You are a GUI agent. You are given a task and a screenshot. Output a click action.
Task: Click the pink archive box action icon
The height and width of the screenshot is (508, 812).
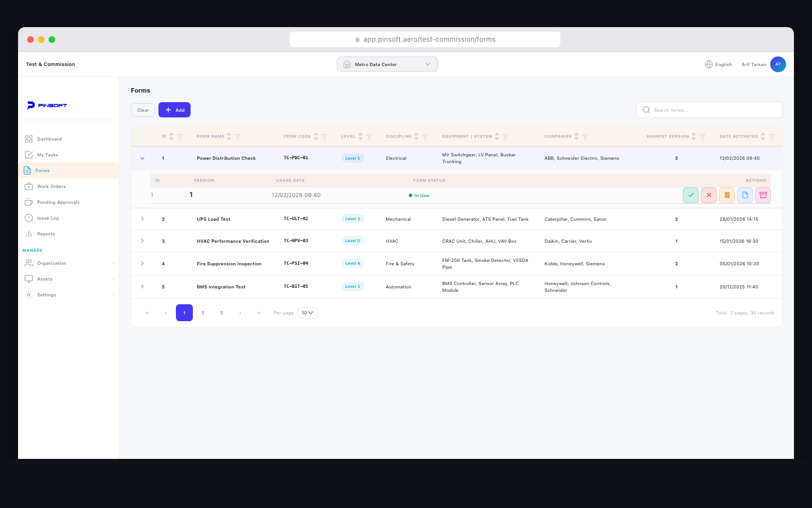[763, 195]
